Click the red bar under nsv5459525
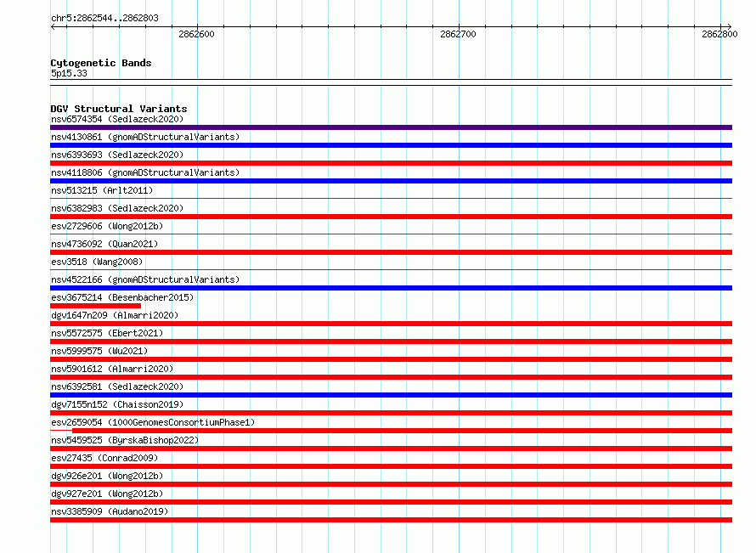This screenshot has height=553, width=756. (391, 449)
